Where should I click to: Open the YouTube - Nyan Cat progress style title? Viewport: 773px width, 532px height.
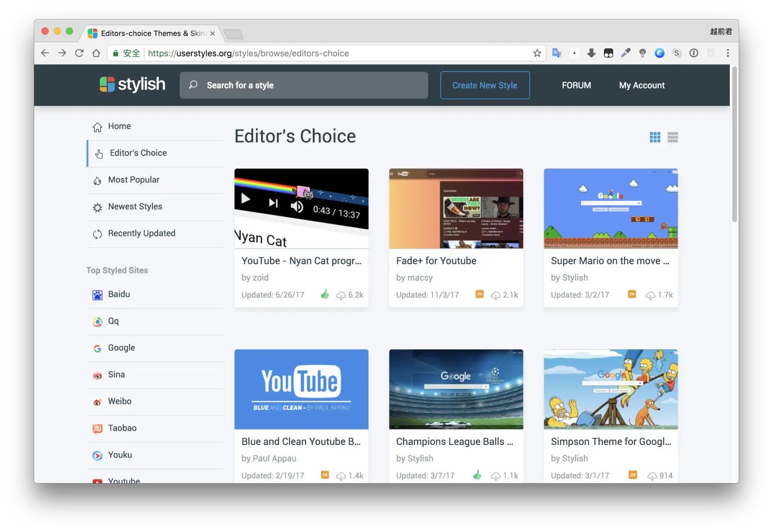click(x=301, y=261)
